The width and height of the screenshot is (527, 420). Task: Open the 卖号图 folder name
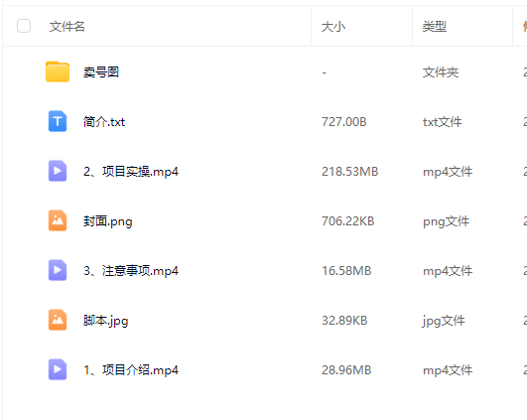(101, 71)
